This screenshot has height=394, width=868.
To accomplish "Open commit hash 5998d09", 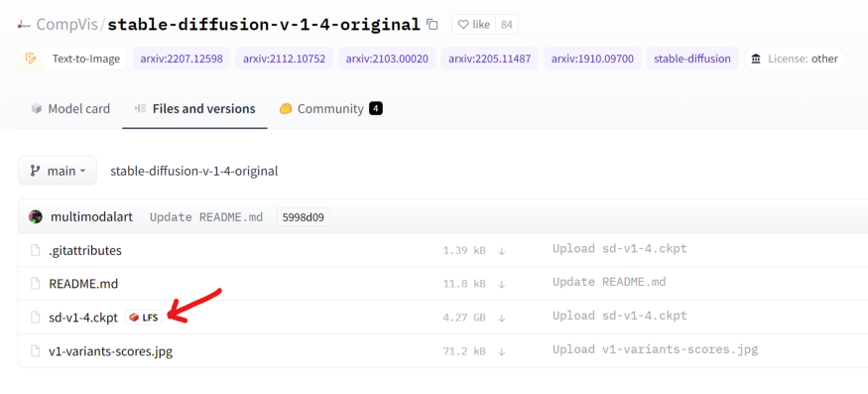I will pos(304,216).
